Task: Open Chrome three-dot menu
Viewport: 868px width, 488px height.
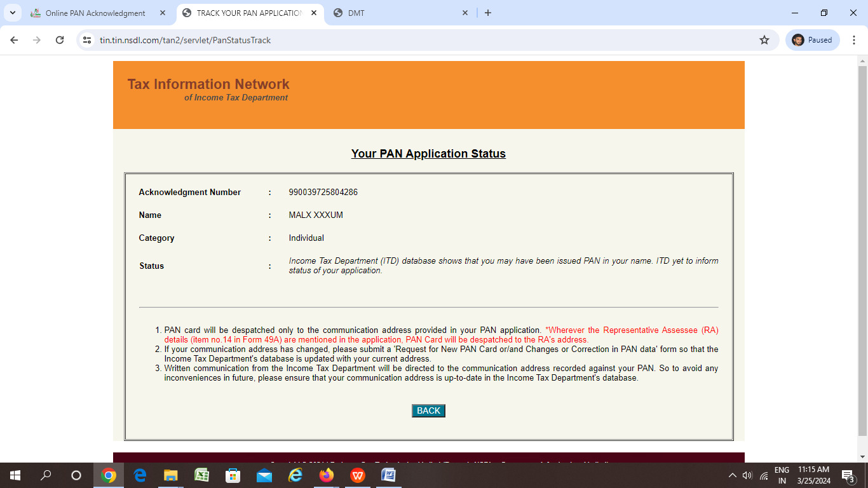Action: click(x=854, y=40)
